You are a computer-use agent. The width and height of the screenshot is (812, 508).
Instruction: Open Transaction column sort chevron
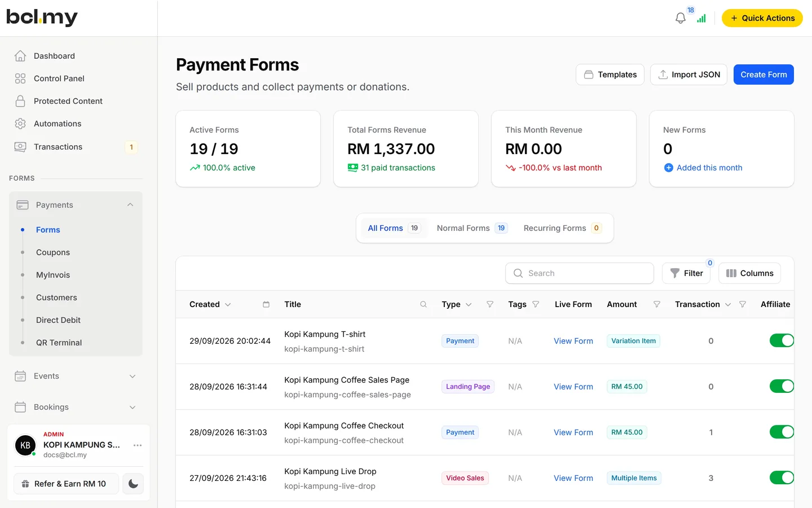pos(728,305)
